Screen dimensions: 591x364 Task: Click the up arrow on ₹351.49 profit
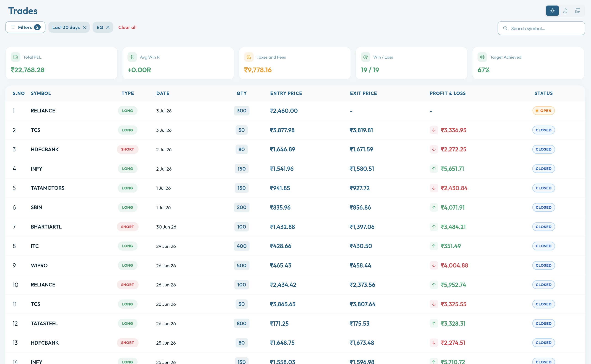pyautogui.click(x=434, y=246)
